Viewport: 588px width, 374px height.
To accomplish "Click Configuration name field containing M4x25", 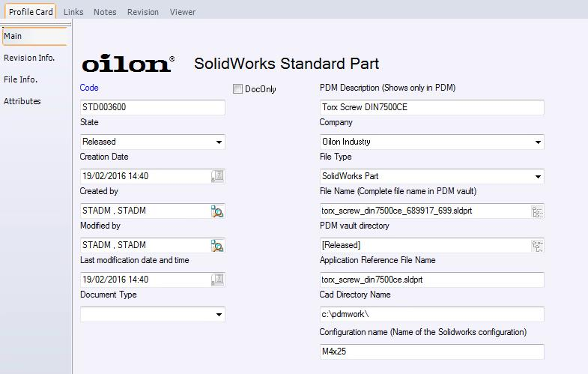I will 431,352.
